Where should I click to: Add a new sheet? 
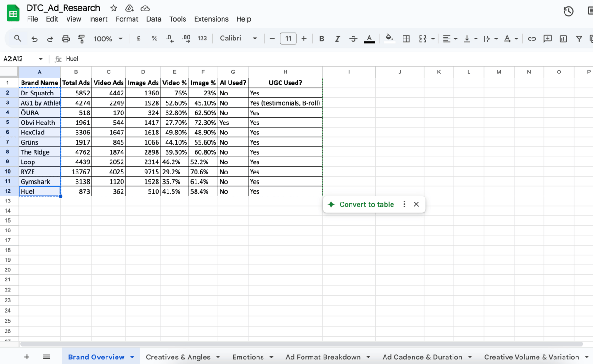[x=27, y=357]
